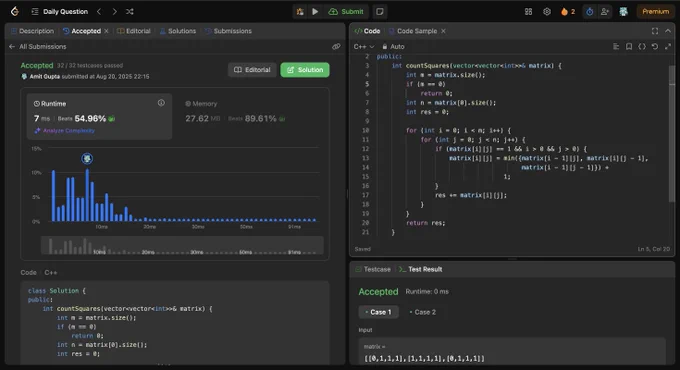
Task: Close the Accepted tab
Action: coord(107,31)
